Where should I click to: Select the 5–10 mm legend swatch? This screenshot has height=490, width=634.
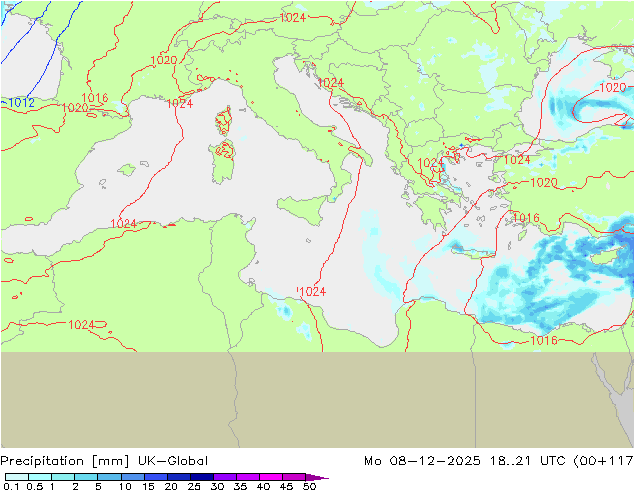[109, 477]
